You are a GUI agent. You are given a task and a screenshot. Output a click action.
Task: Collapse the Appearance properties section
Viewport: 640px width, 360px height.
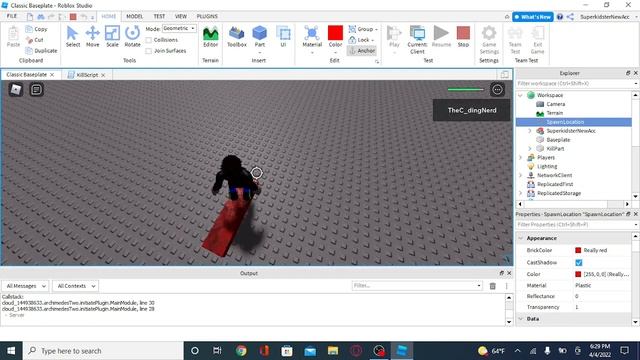click(x=521, y=238)
